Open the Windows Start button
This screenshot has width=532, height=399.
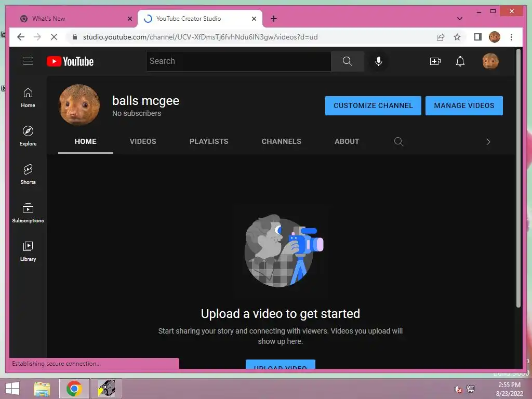point(12,389)
